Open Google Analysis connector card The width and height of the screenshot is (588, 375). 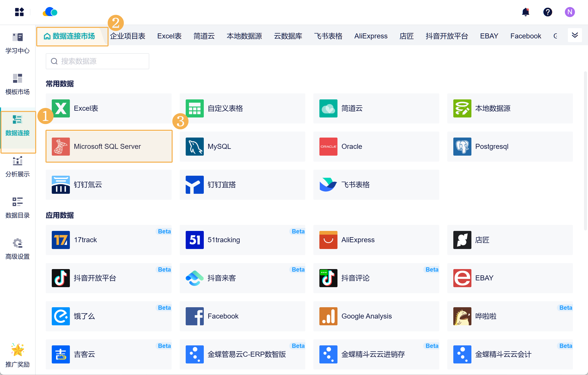pyautogui.click(x=376, y=316)
